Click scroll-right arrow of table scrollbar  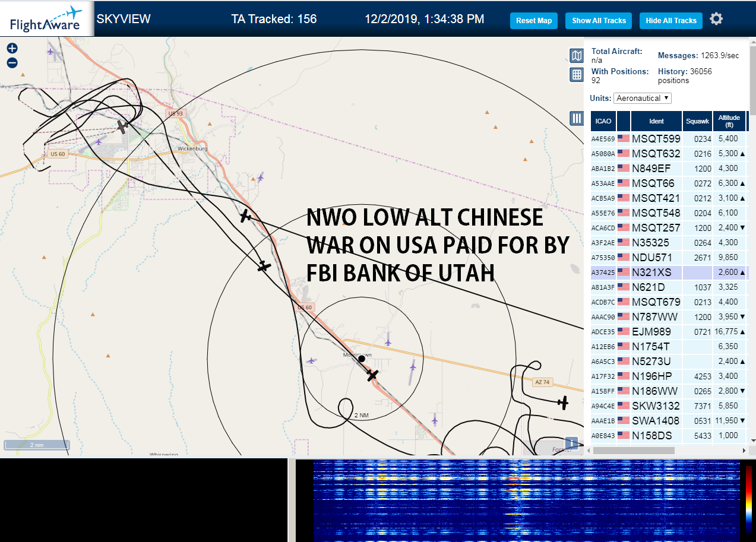tap(745, 451)
